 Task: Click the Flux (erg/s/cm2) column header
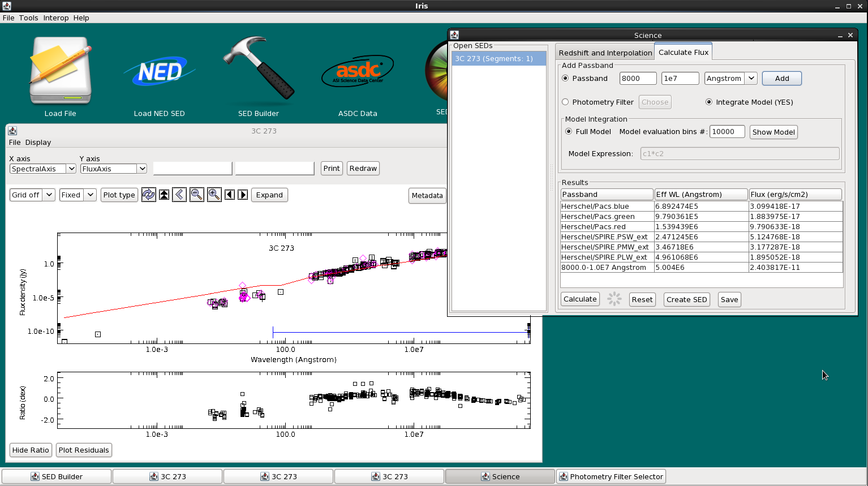click(x=795, y=195)
